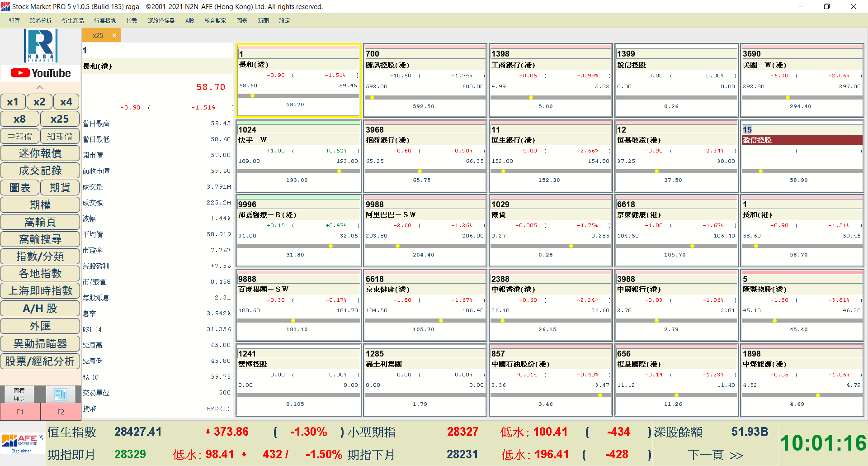Click the price range bar of 700 騰訊控股
This screenshot has height=466, width=868.
tap(425, 97)
